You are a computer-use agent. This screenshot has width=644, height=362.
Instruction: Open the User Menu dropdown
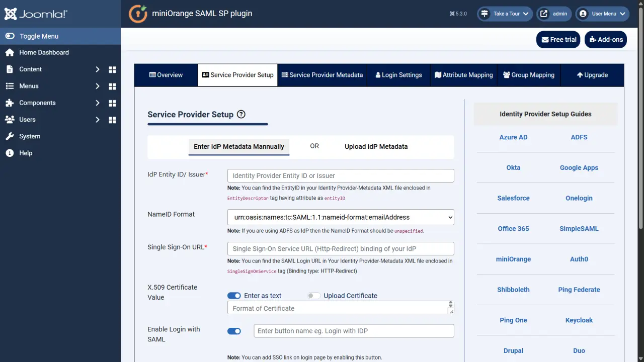pos(602,14)
